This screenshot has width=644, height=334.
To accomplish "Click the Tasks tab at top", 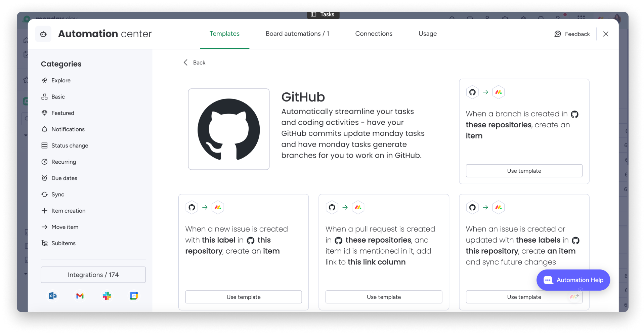I will 323,14.
